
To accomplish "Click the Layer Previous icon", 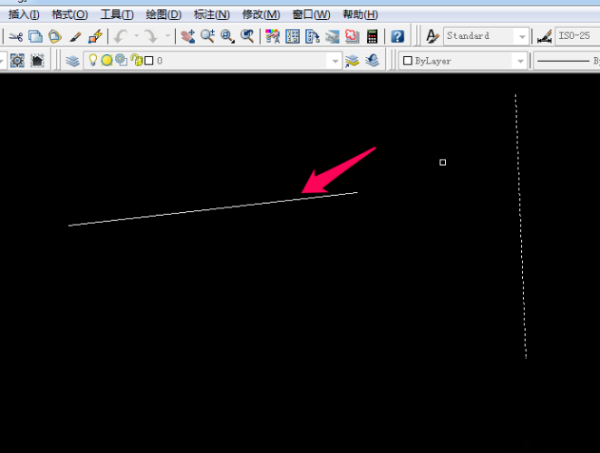I will point(372,60).
